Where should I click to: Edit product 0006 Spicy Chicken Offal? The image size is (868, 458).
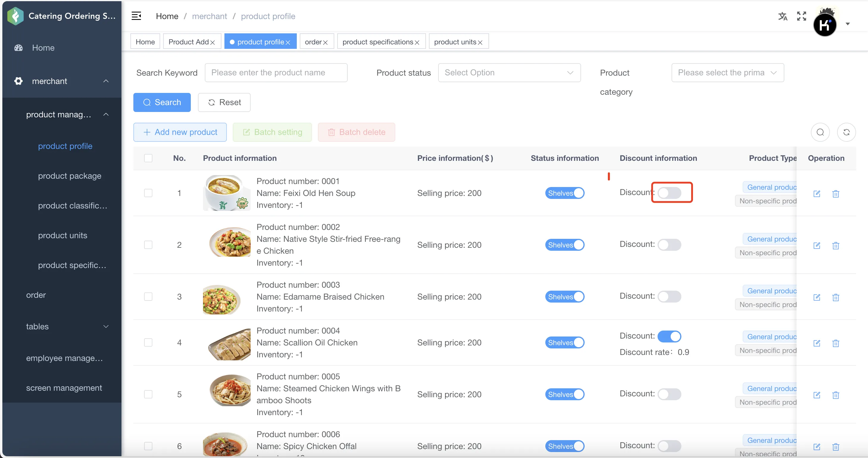(817, 447)
